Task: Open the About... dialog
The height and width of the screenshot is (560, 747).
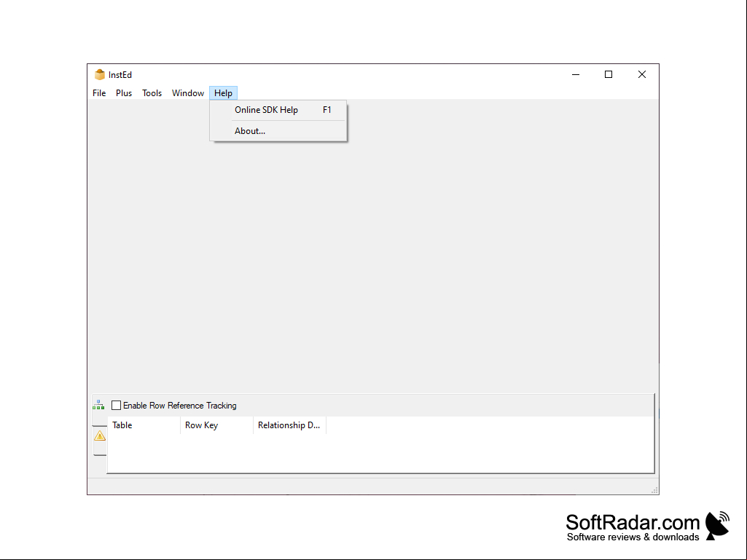Action: tap(278, 131)
